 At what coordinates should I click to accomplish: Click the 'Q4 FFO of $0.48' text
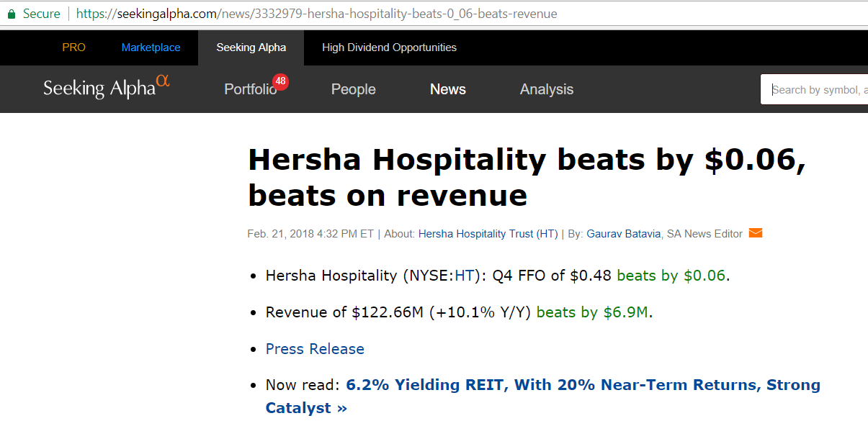coord(552,276)
